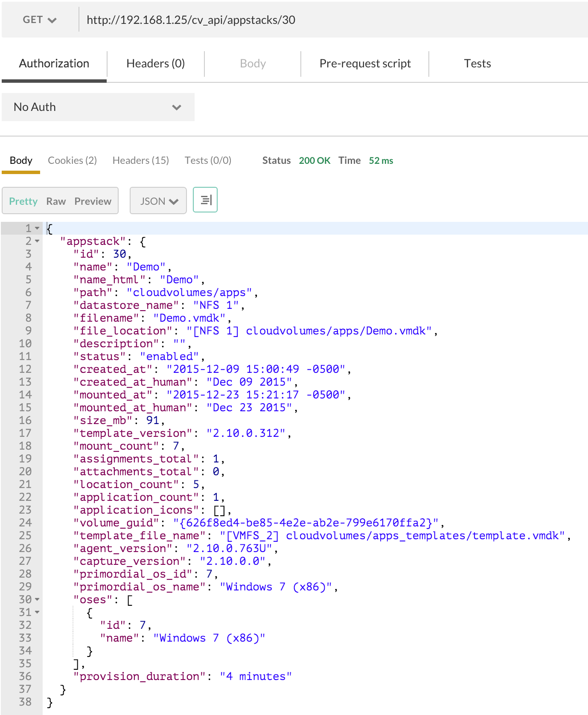The width and height of the screenshot is (588, 715).
Task: Collapse the root object at line 1
Action: pos(37,229)
